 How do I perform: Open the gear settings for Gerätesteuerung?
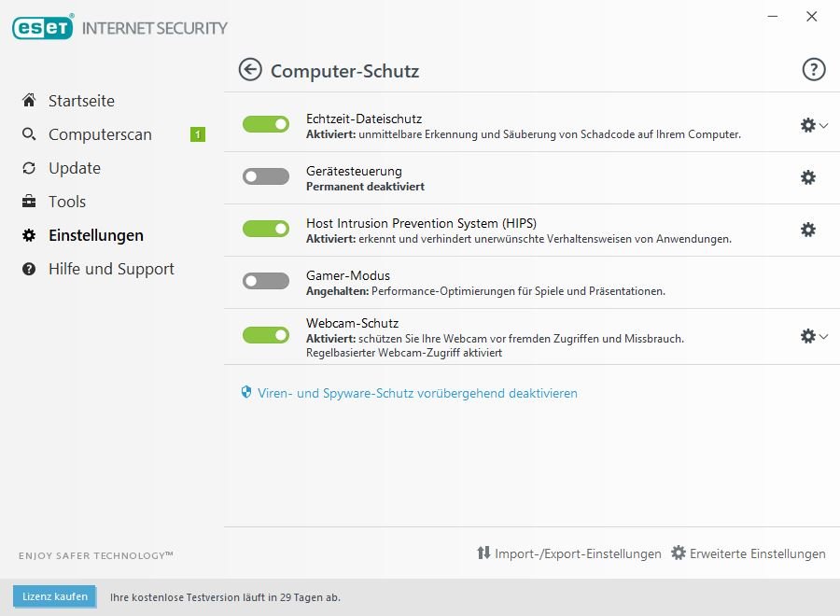point(808,177)
